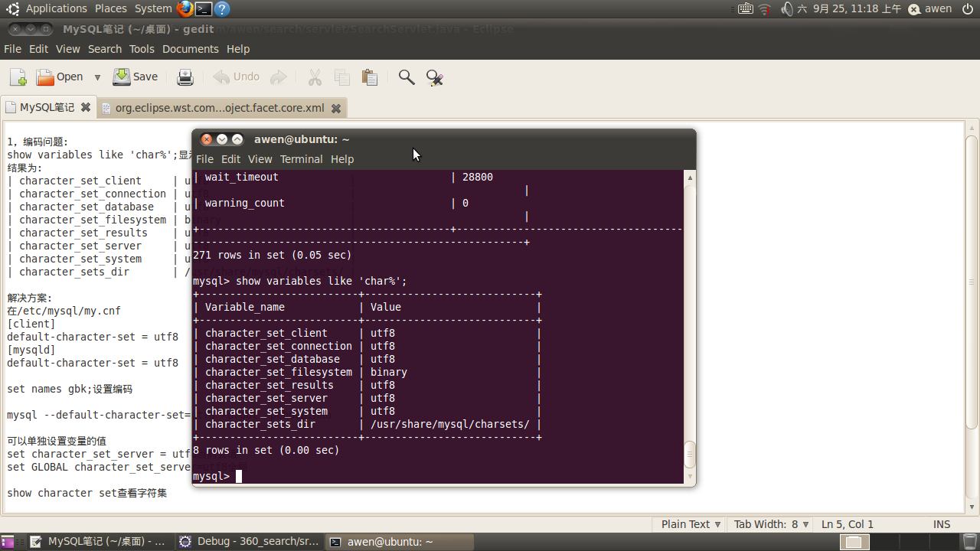This screenshot has width=980, height=551.
Task: Open Find and Replace toolbar icon
Action: pyautogui.click(x=435, y=77)
